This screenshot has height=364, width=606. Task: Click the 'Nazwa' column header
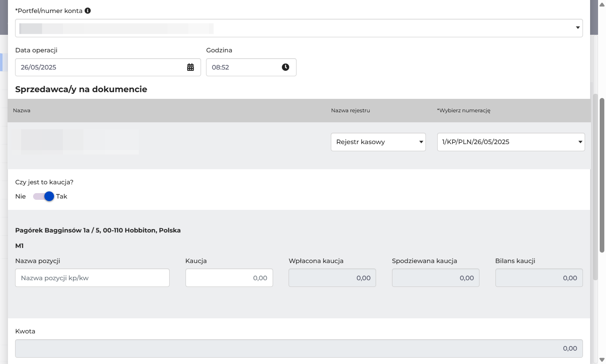(x=22, y=111)
